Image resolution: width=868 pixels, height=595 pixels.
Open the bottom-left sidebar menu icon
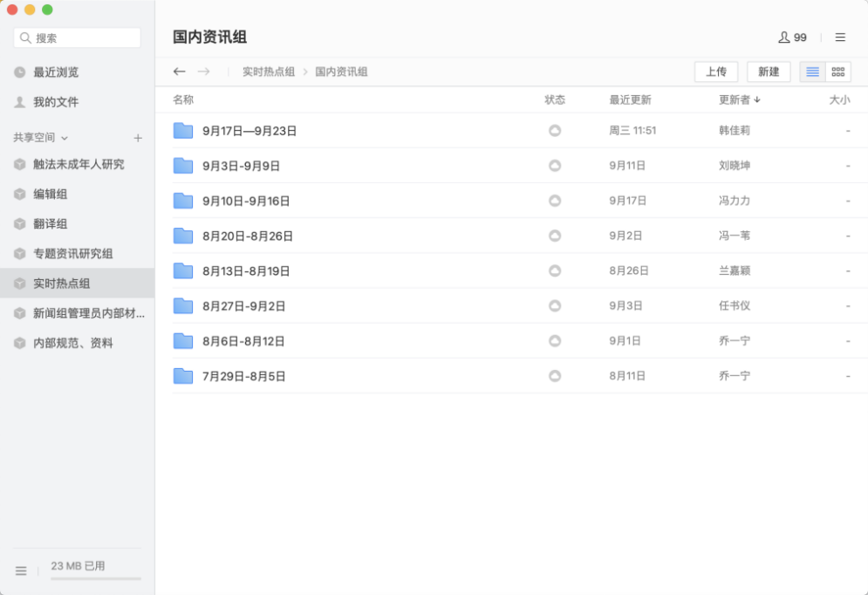21,571
